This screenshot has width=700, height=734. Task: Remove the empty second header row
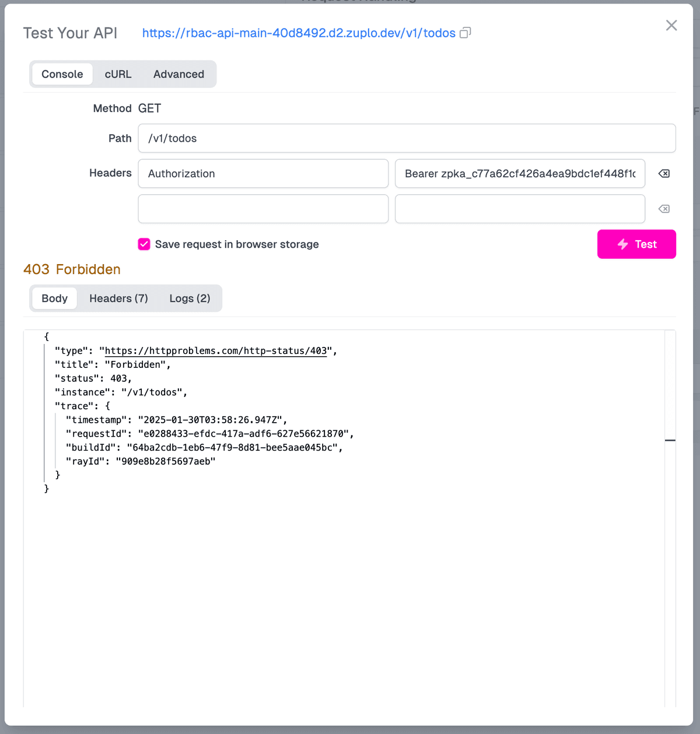coord(664,209)
